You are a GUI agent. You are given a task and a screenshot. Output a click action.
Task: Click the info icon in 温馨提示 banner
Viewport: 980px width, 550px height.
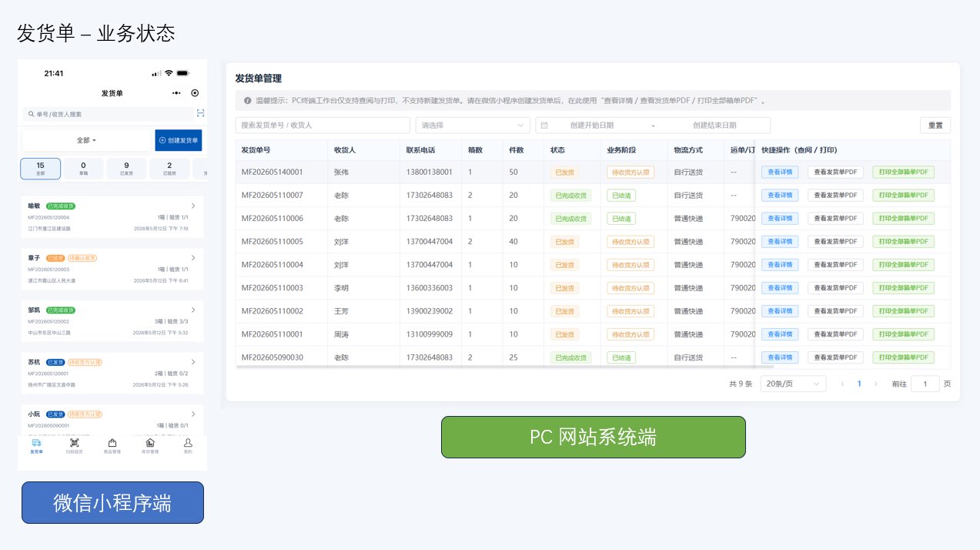[247, 101]
